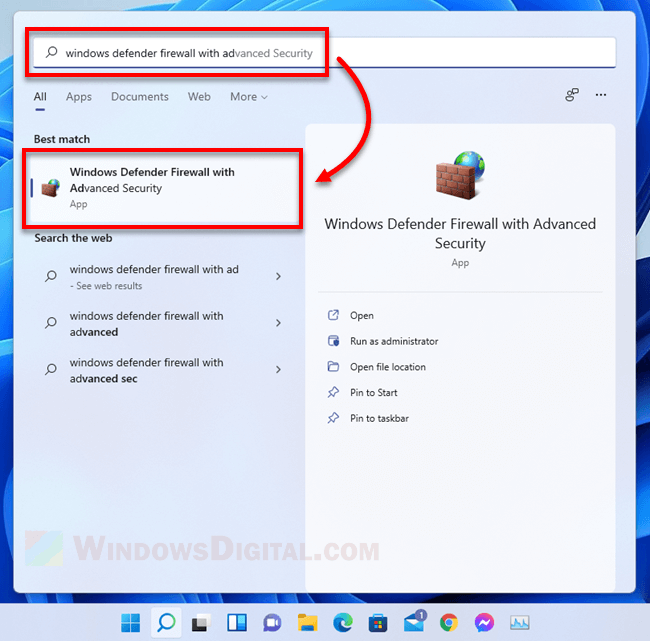
Task: Switch to the Web tab
Action: click(x=199, y=97)
